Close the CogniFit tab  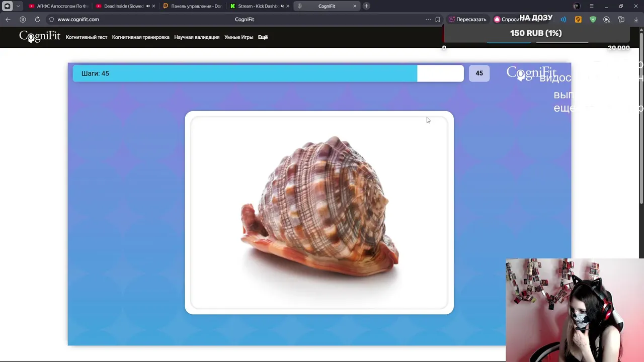point(355,6)
